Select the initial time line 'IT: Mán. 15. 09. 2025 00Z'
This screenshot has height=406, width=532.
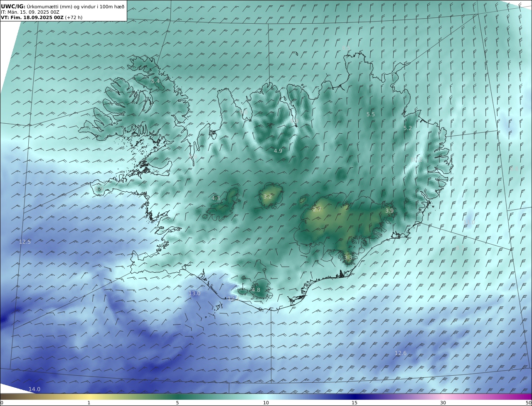click(30, 12)
